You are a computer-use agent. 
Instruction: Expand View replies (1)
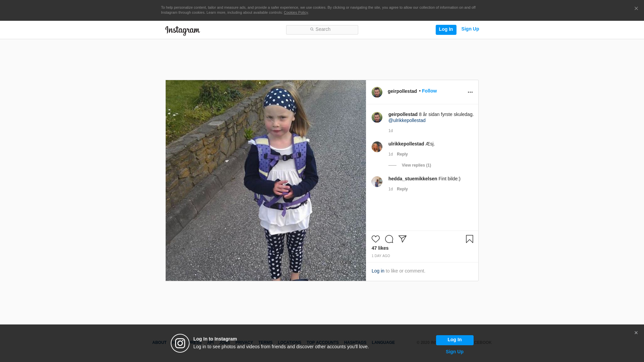pos(416,165)
